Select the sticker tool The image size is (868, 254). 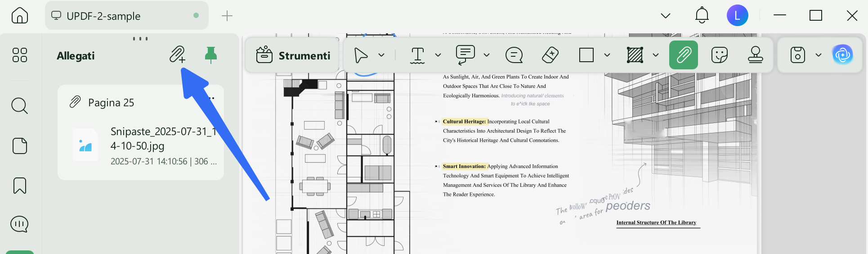coord(720,55)
